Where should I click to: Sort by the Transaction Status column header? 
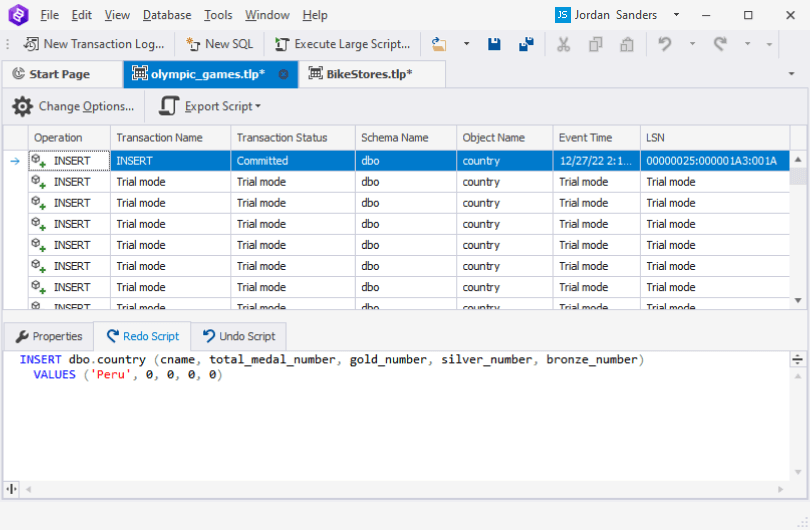pyautogui.click(x=292, y=138)
